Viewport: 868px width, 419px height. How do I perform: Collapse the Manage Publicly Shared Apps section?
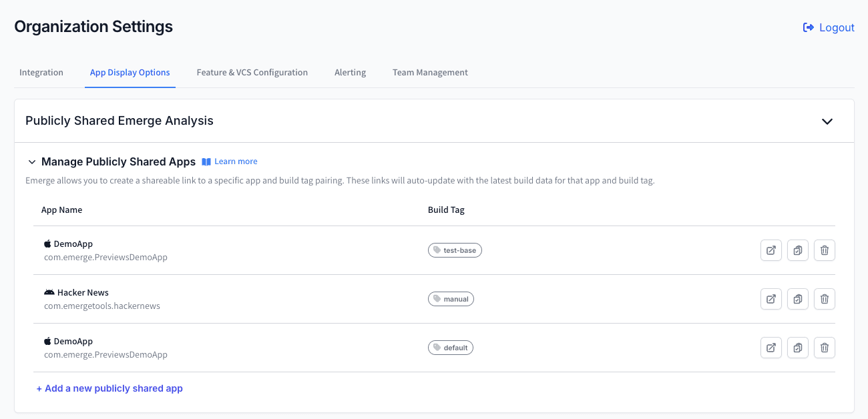click(31, 161)
